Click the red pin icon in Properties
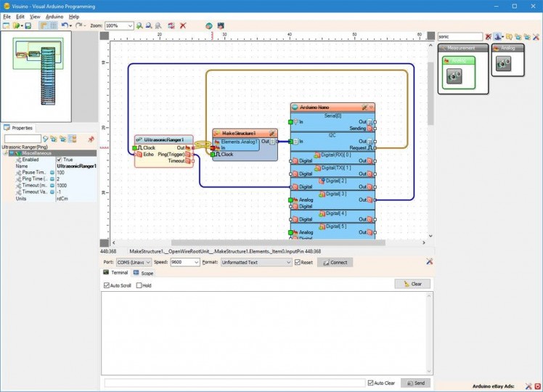Image resolution: width=543 pixels, height=392 pixels. (91, 139)
